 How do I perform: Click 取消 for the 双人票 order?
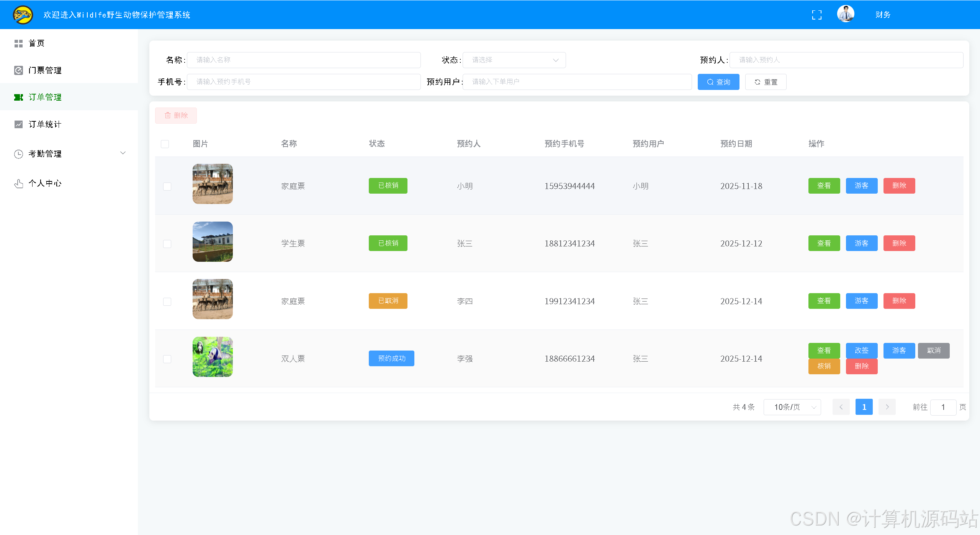tap(933, 351)
